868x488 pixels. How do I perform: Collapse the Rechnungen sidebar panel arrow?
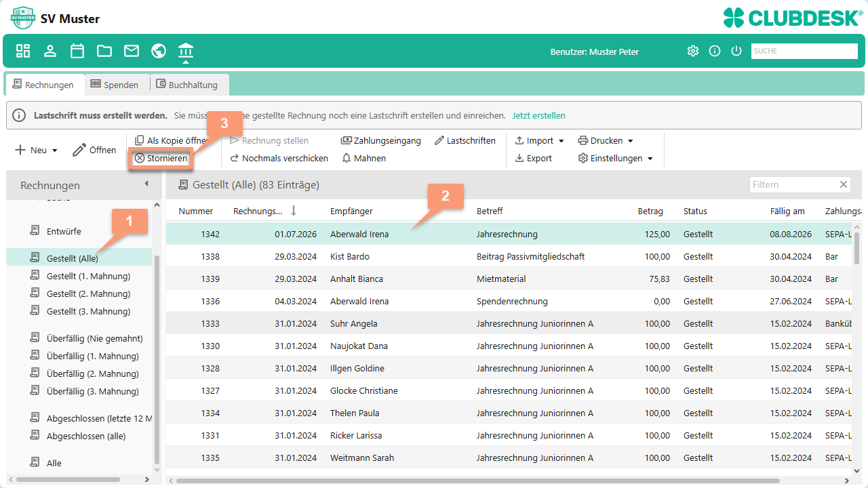click(x=146, y=184)
